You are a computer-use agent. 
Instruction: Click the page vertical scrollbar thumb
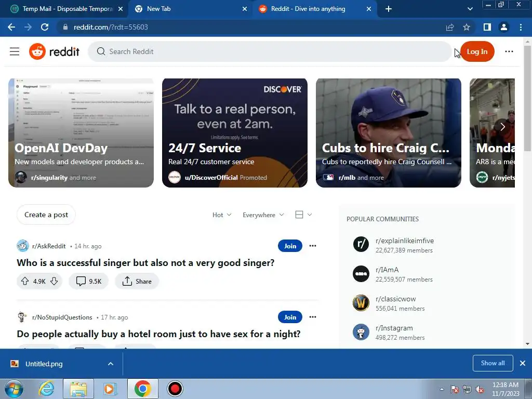pos(527,98)
